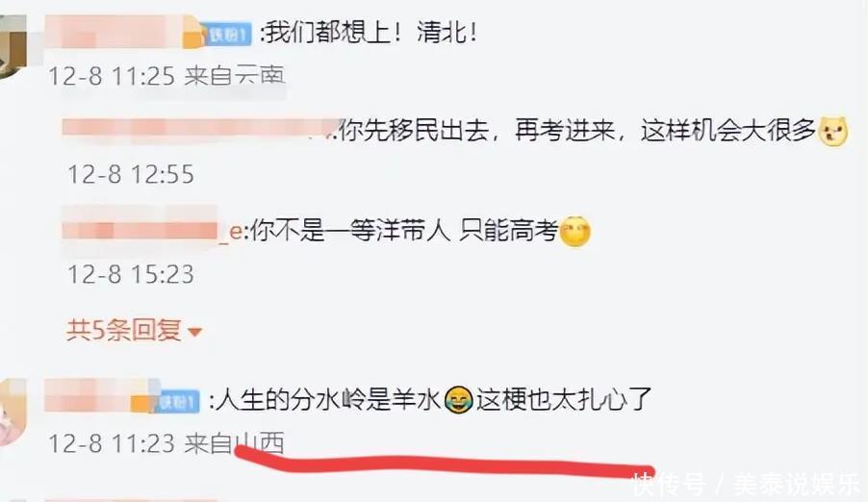Expand the 共5条回复 replies list

tap(134, 330)
